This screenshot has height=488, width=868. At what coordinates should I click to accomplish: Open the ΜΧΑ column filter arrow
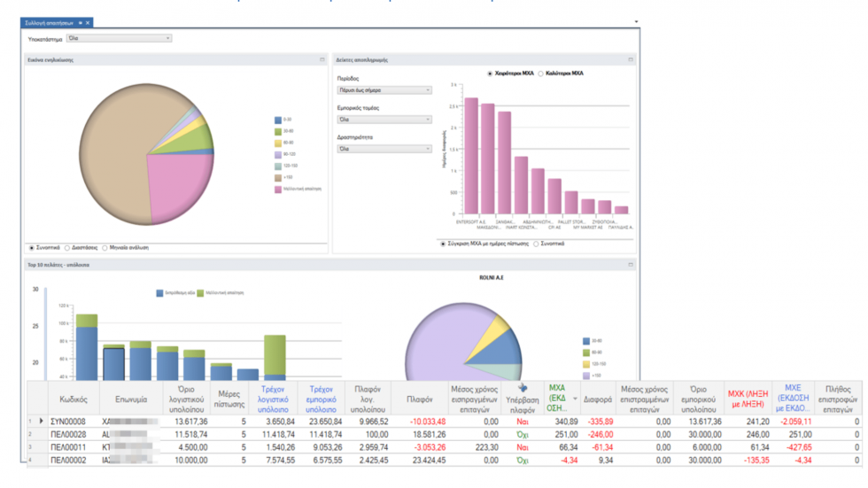pyautogui.click(x=575, y=399)
